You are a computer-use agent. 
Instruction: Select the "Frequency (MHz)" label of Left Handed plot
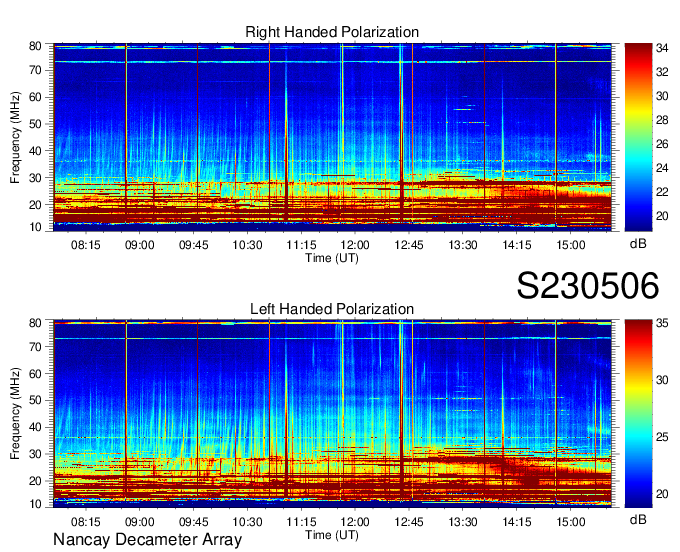15,414
